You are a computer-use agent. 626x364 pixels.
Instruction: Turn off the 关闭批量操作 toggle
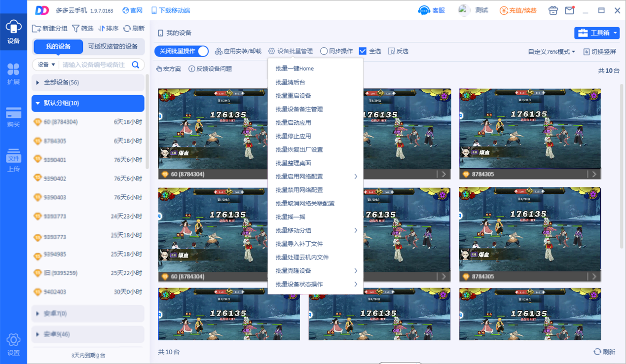pyautogui.click(x=182, y=51)
